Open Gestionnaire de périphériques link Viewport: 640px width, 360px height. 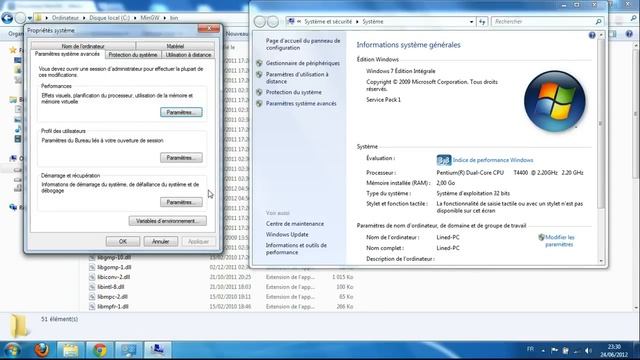[303, 63]
